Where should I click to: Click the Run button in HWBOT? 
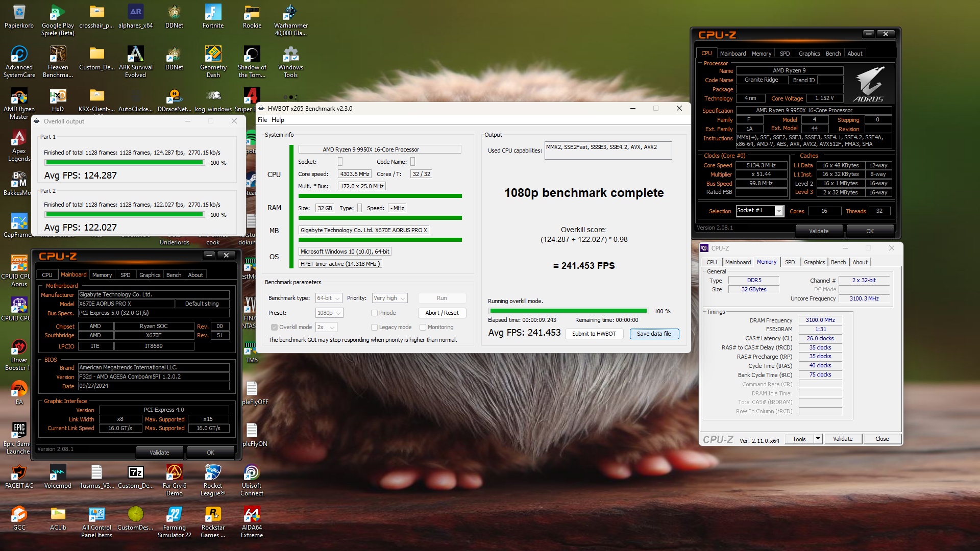pos(442,298)
